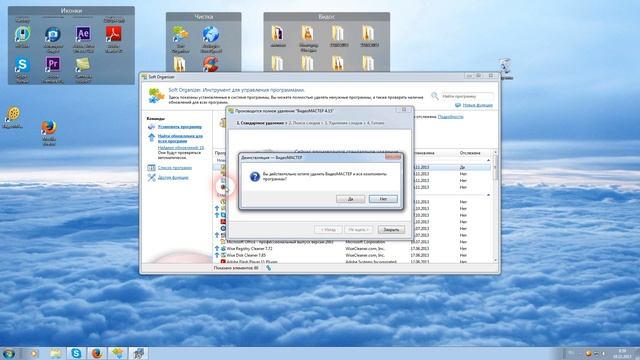640x360 pixels.
Task: Open the sticky notes shortcut in the Иконки group
Action: [83, 64]
